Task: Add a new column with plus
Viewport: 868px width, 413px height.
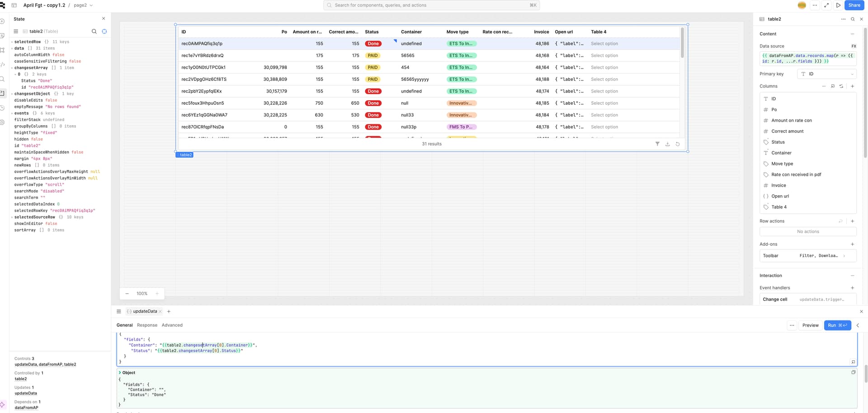Action: pyautogui.click(x=853, y=86)
